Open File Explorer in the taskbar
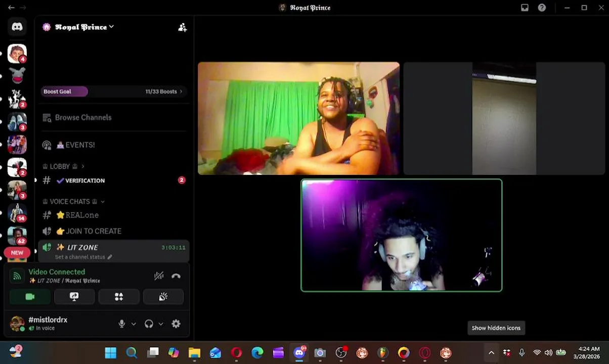This screenshot has height=364, width=609. (x=194, y=353)
